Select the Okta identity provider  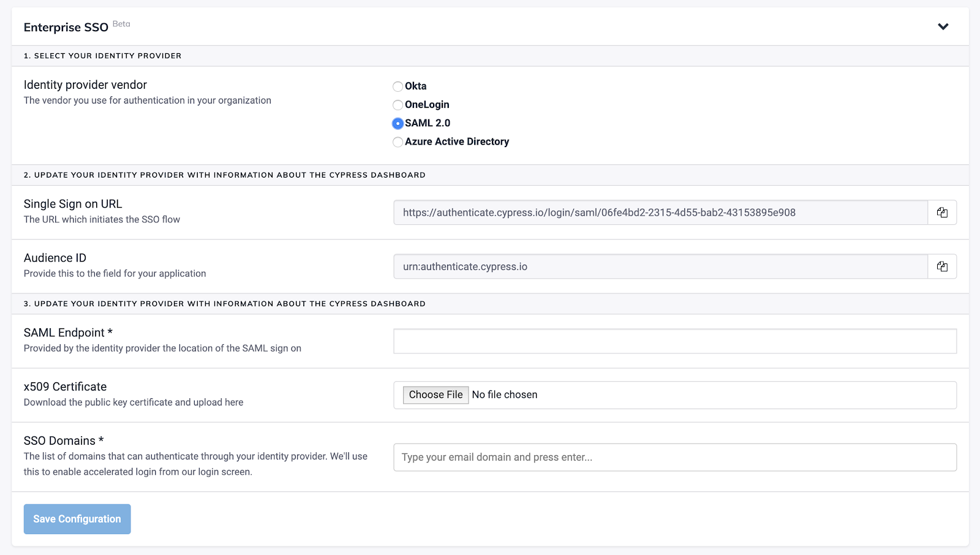[x=398, y=86]
